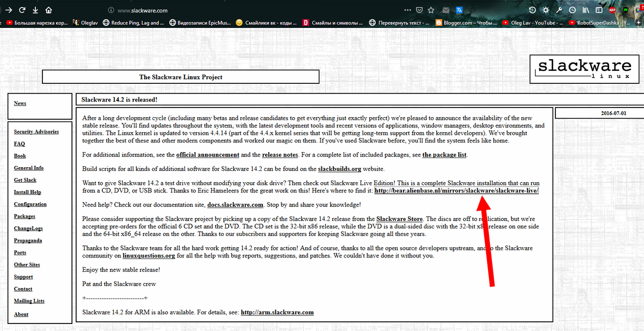
Task: Open the Slackware Store link
Action: click(399, 219)
